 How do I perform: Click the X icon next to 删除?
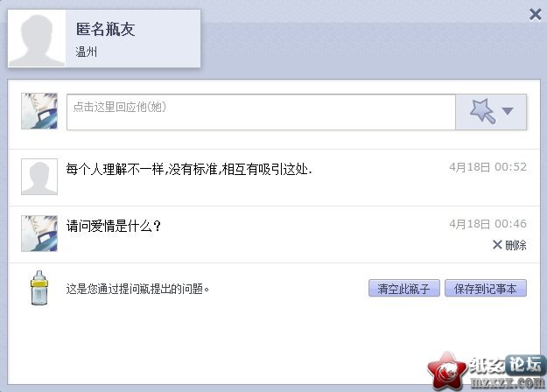pos(497,245)
